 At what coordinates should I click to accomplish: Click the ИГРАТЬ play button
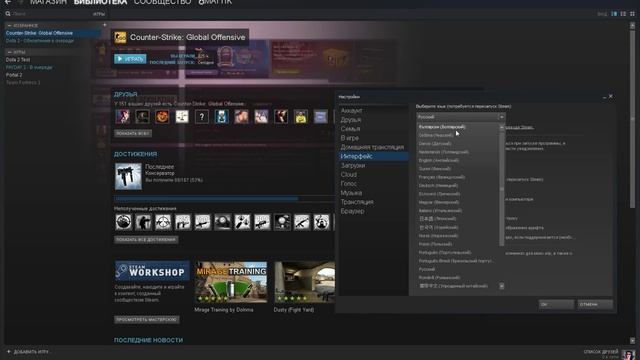tap(130, 59)
